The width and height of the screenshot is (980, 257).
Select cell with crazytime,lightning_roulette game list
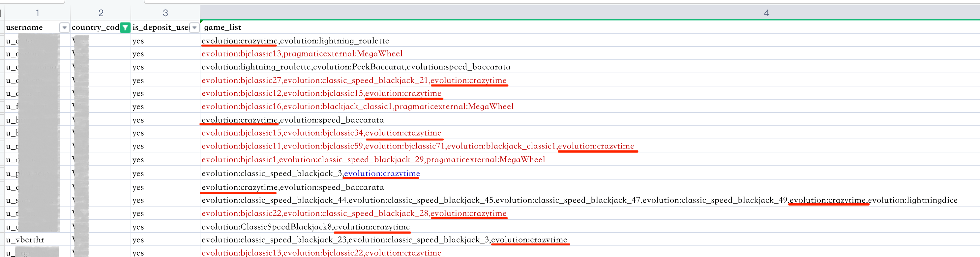[x=590, y=41]
